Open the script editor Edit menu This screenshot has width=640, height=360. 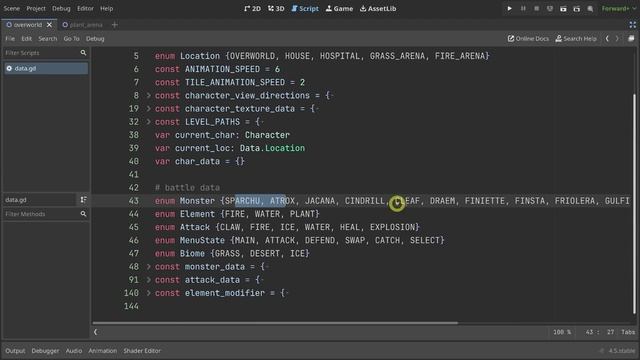27,38
